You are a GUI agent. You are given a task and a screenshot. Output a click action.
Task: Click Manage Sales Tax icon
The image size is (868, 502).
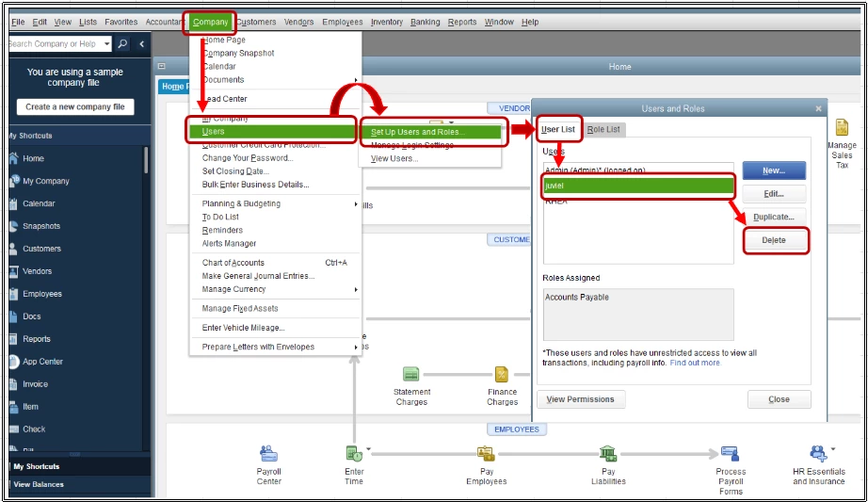[x=842, y=127]
